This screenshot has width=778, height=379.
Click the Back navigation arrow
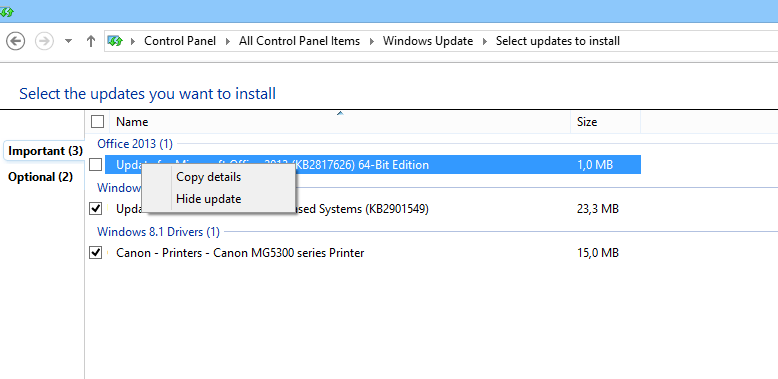[x=15, y=41]
